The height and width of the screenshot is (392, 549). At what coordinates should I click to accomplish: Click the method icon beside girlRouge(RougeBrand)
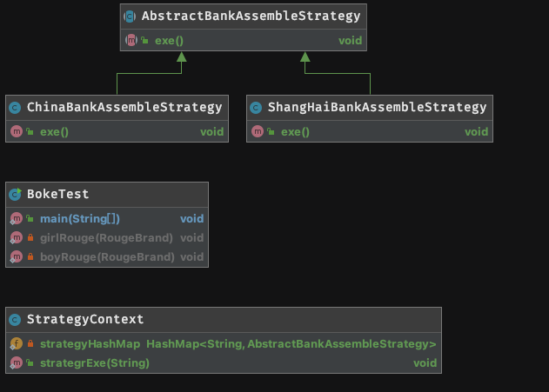[17, 238]
